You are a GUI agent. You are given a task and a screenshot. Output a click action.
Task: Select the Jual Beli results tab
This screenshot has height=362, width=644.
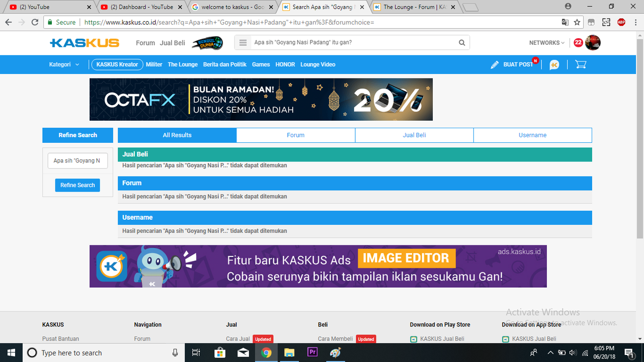414,135
